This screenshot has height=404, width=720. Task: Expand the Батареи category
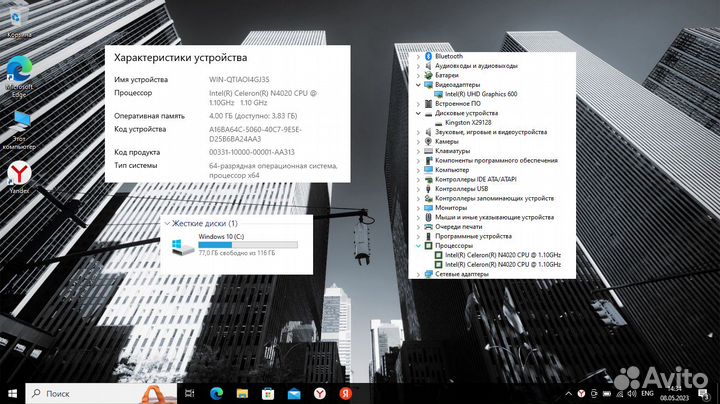418,75
